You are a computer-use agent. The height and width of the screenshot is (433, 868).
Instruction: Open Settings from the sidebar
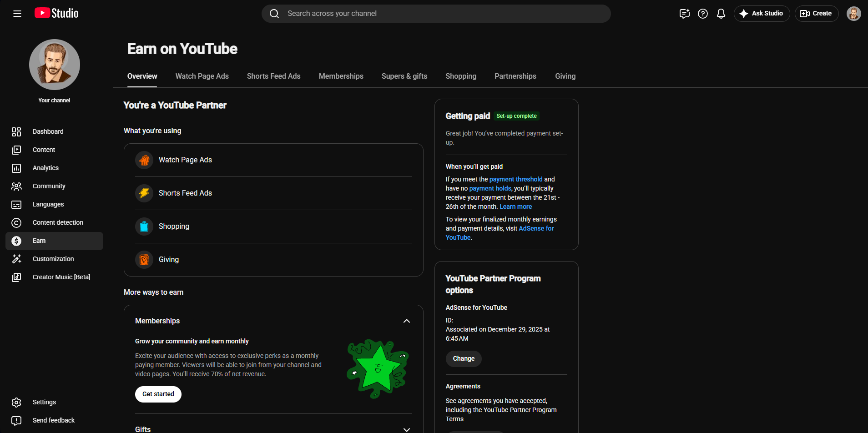click(x=55, y=402)
